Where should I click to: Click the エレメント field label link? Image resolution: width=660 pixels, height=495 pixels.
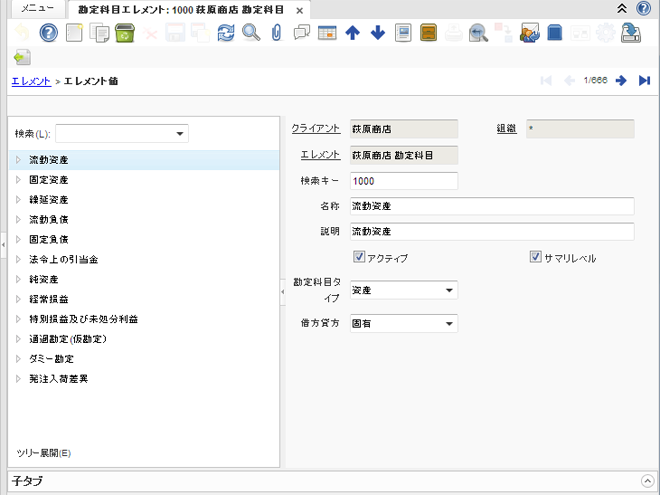coord(320,155)
